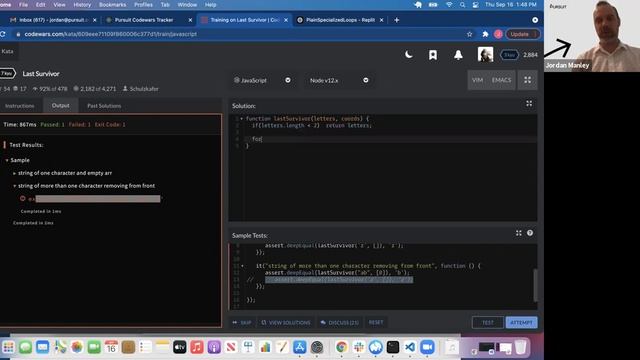Screen dimensions: 640x360
Task: Switch to the Instructions tab
Action: [20, 106]
